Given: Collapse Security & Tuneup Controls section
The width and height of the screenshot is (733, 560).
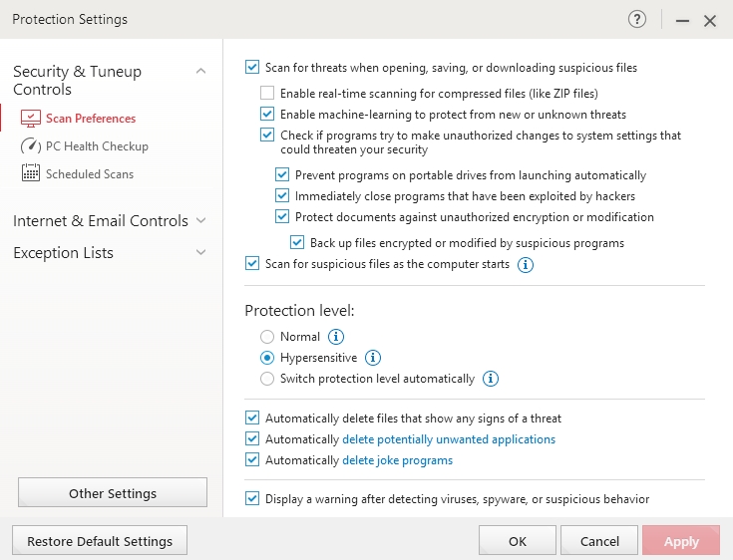Looking at the screenshot, I should [200, 71].
